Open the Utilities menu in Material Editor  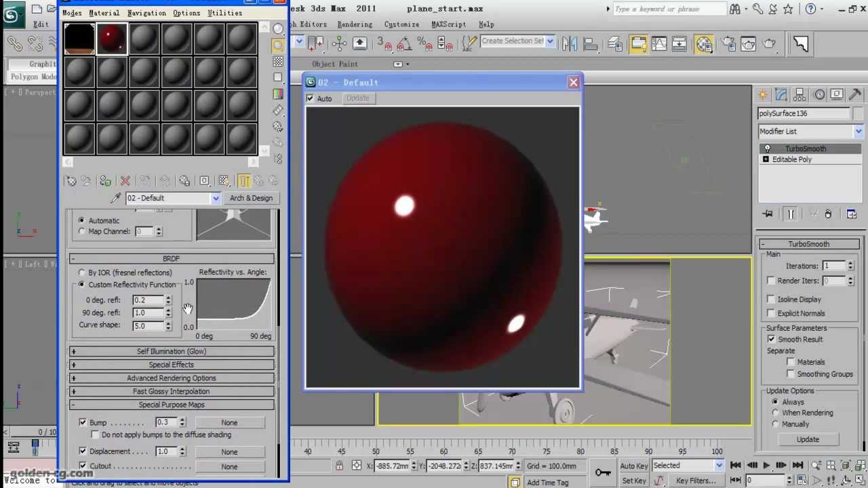224,13
